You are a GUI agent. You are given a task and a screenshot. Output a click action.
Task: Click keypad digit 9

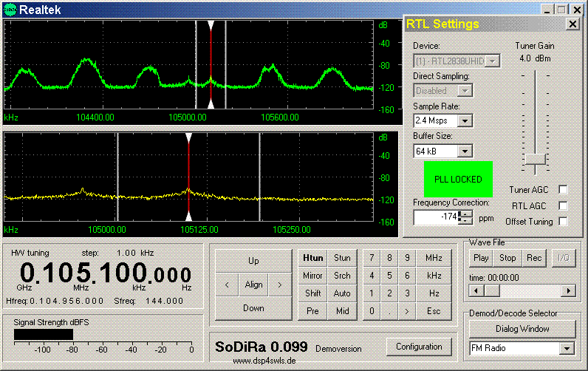tap(407, 258)
